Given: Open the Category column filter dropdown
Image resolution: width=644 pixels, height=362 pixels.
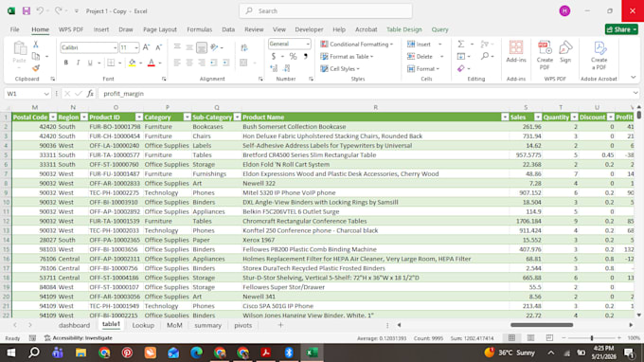Looking at the screenshot, I should point(187,118).
